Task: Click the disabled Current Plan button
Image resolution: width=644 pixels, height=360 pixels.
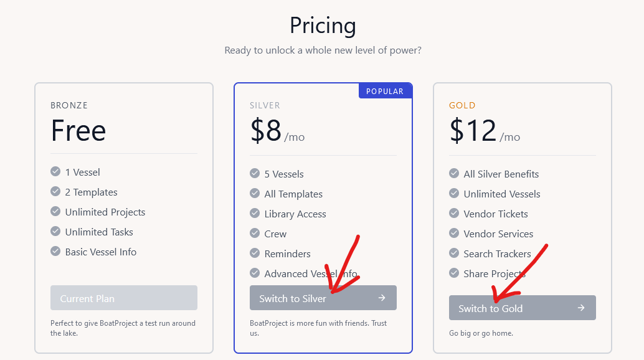Action: point(124,298)
